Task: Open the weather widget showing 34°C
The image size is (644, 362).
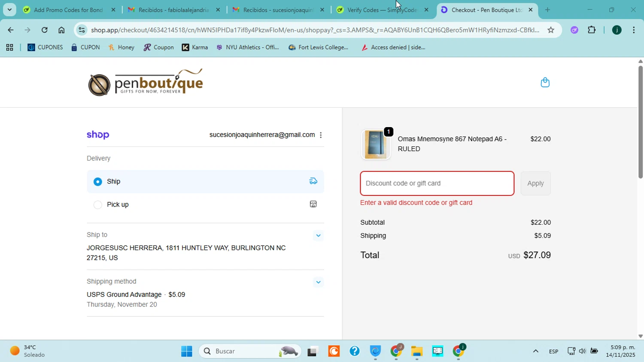Action: pos(28,351)
